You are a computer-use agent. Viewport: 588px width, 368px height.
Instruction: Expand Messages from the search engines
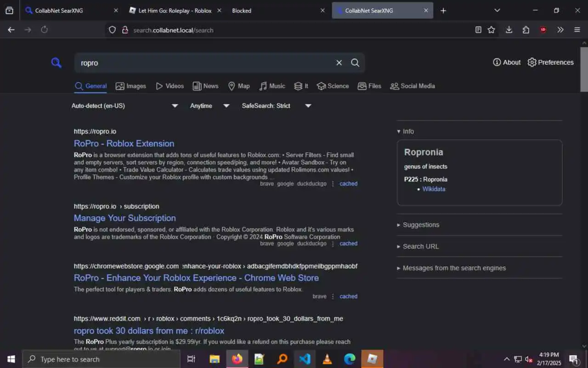point(452,268)
